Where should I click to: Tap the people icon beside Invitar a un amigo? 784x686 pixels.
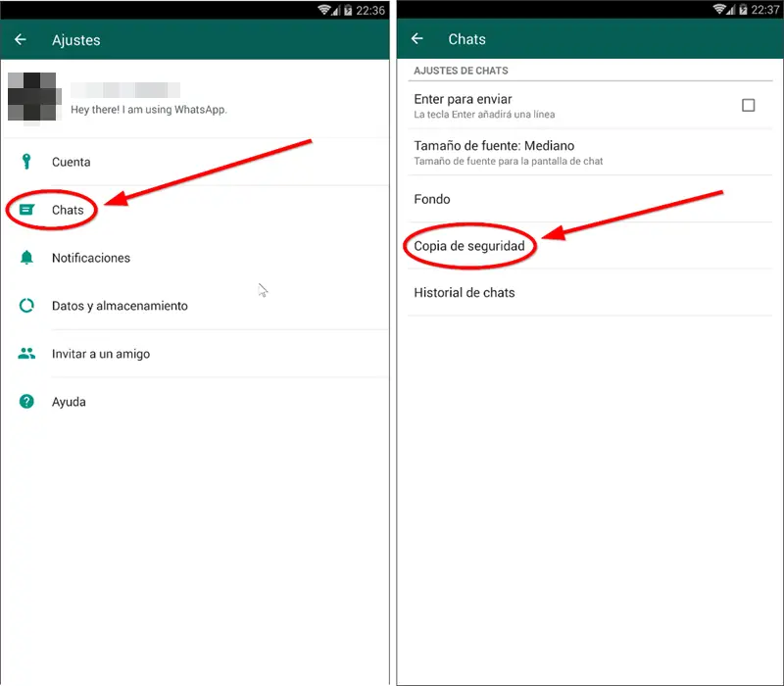point(26,354)
